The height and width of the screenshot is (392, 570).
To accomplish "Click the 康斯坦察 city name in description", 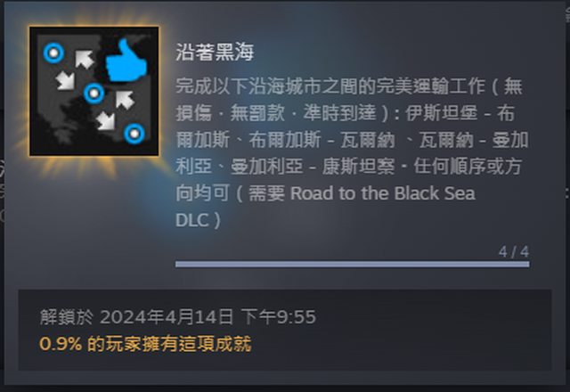I will [x=358, y=167].
